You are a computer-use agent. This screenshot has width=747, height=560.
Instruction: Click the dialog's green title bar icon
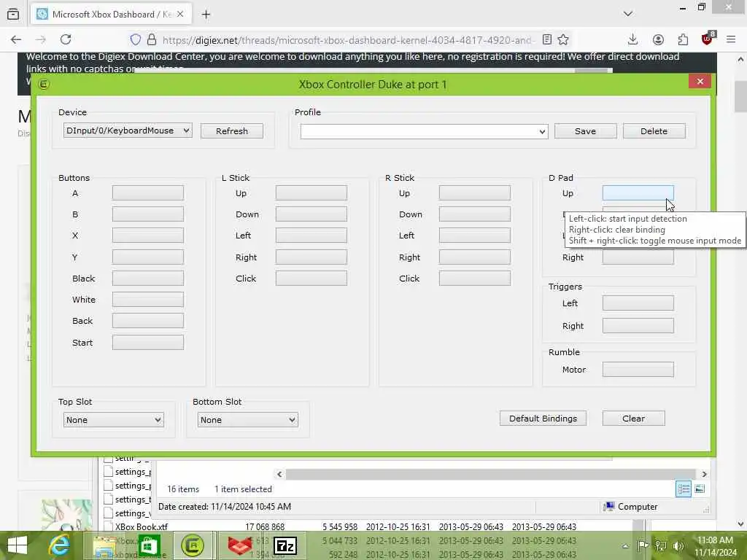[x=44, y=85]
